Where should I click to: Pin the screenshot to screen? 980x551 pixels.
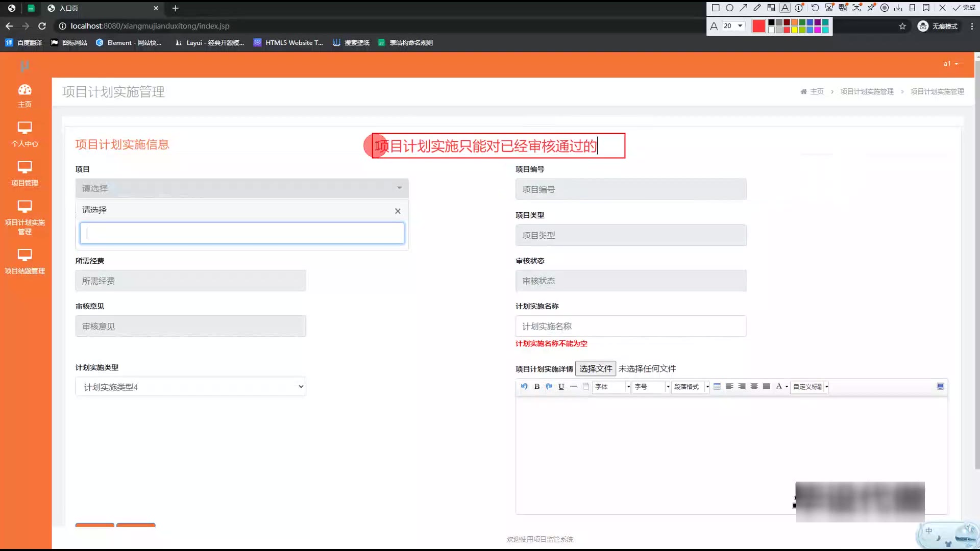[x=871, y=8]
